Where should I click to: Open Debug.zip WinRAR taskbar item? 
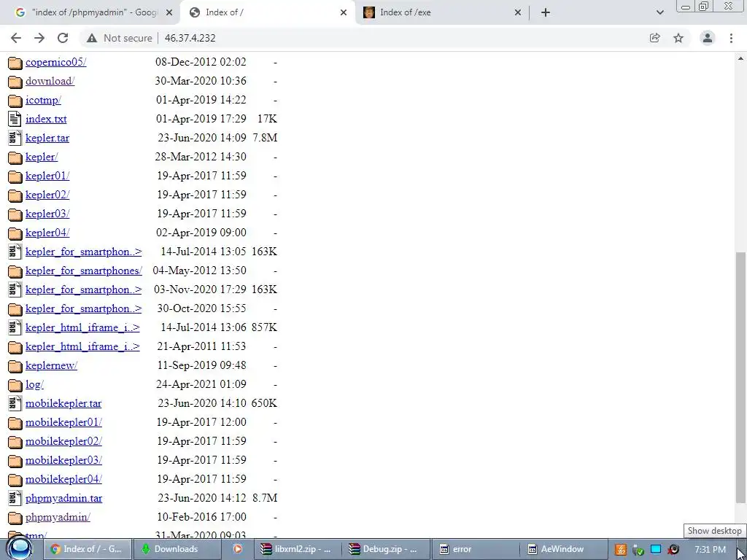coord(386,549)
